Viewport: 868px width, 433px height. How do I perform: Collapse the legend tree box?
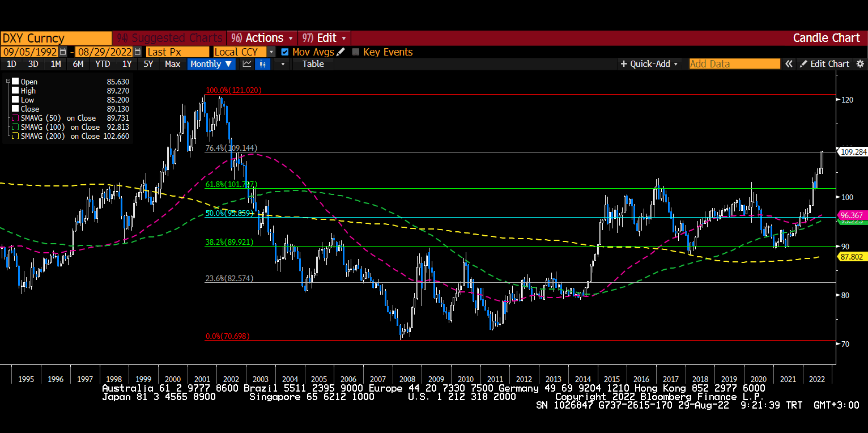(8, 81)
